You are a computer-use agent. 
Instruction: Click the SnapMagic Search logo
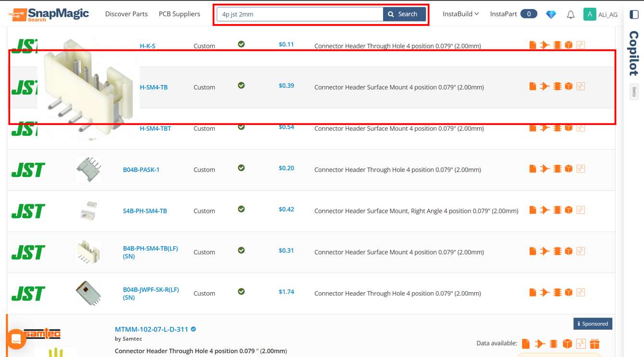tap(49, 14)
